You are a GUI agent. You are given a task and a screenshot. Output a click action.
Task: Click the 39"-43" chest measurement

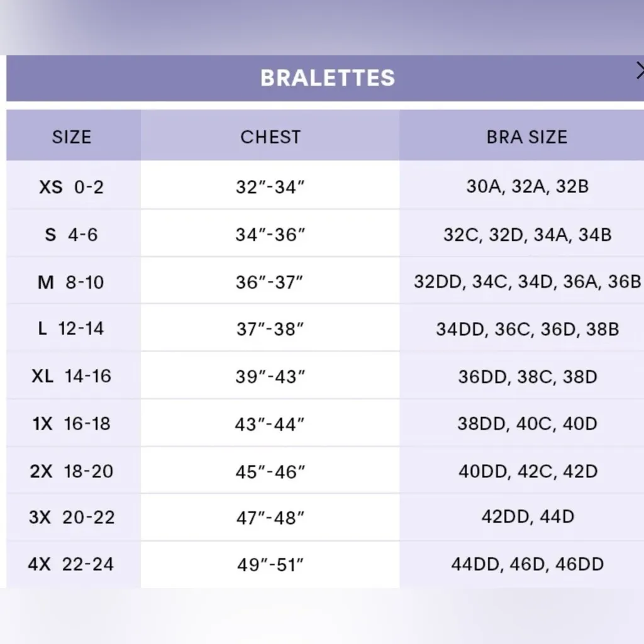pos(270,376)
